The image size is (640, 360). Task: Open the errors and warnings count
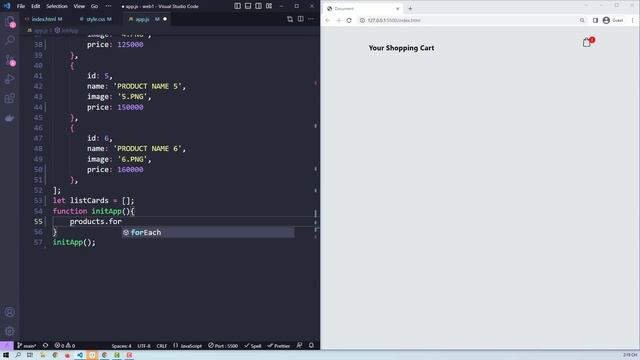point(64,346)
